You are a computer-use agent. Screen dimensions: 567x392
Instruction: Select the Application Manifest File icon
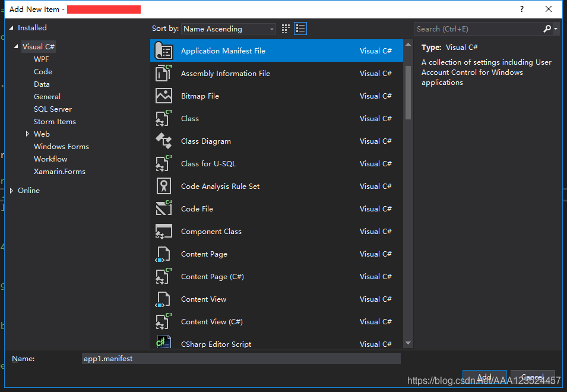[x=164, y=50]
